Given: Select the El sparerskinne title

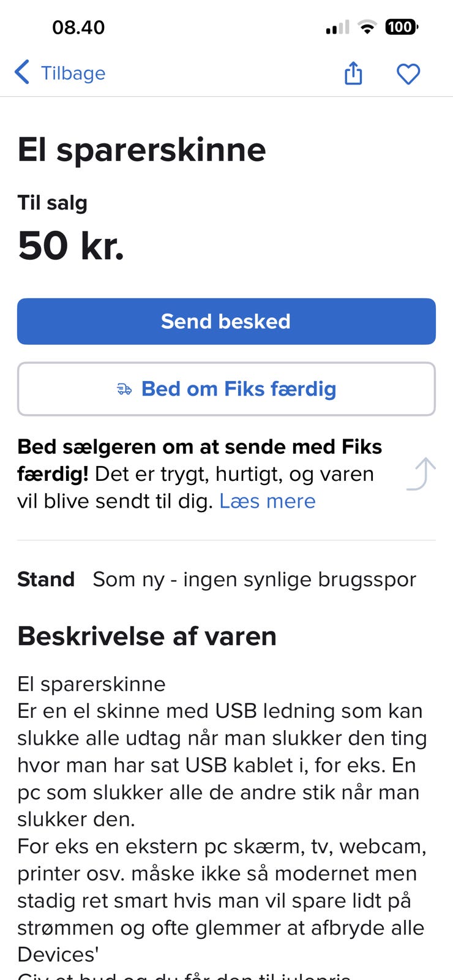Looking at the screenshot, I should (141, 150).
